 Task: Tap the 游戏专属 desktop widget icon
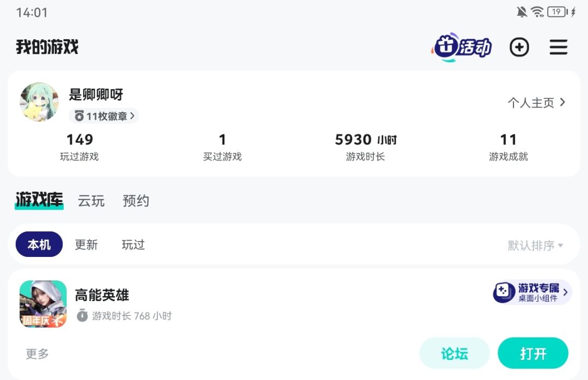503,292
